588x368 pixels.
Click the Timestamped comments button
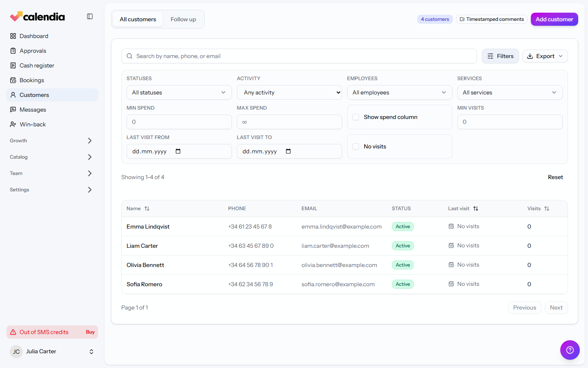[492, 19]
